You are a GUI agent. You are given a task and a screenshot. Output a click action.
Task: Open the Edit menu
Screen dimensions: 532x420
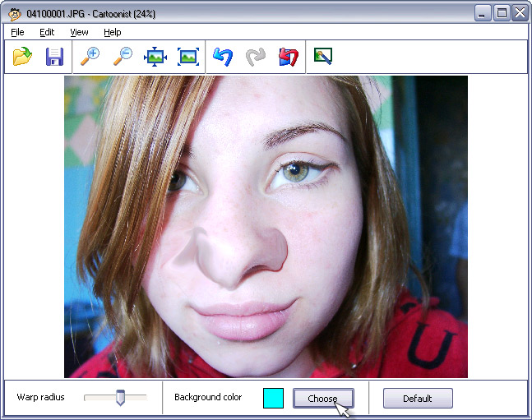click(x=47, y=32)
